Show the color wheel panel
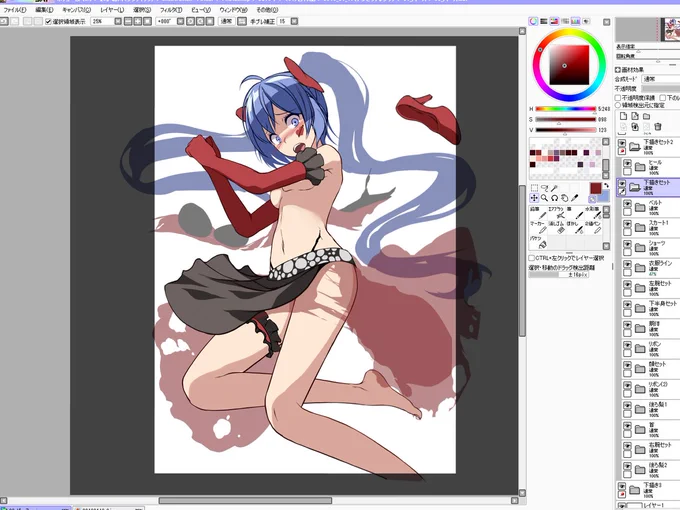Viewport: 680px width, 510px height. pyautogui.click(x=533, y=21)
